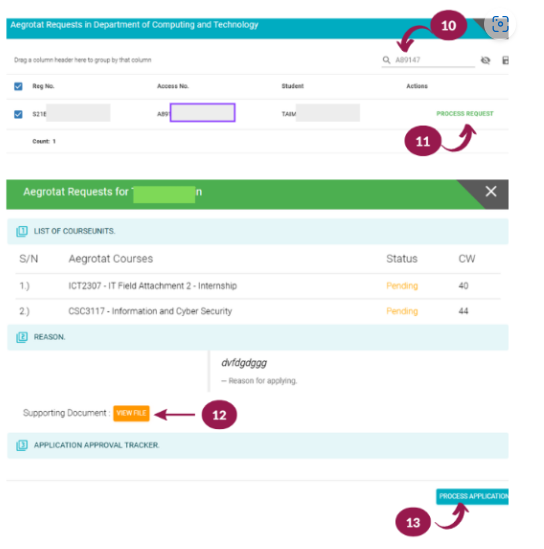Sort by the Reg No. column header
Viewport: 544px width, 549px height.
coord(43,86)
